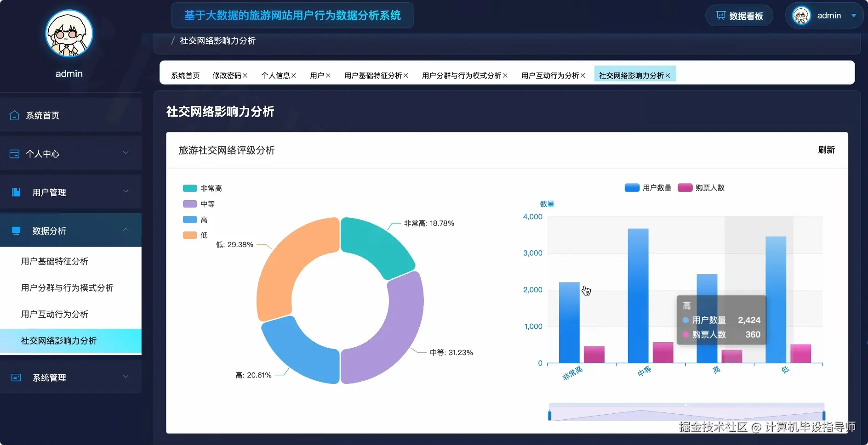Click the admin avatar in the sidebar
This screenshot has height=445, width=868.
point(69,34)
